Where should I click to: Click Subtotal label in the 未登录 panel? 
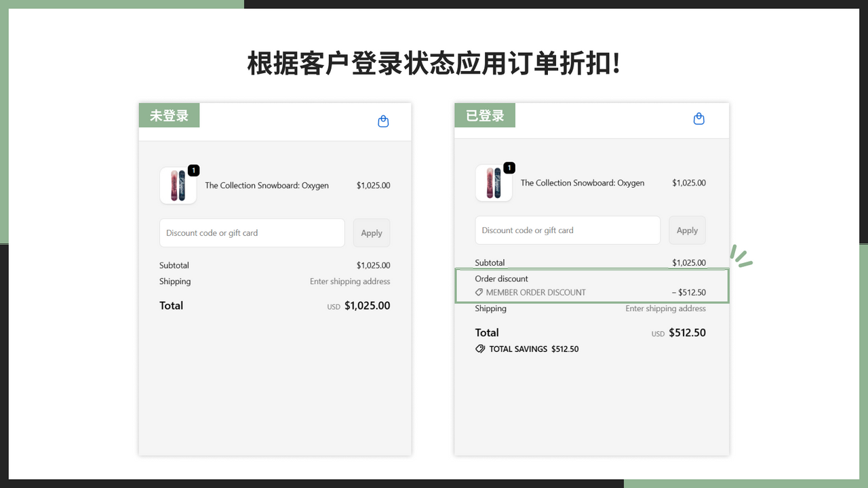[174, 266]
